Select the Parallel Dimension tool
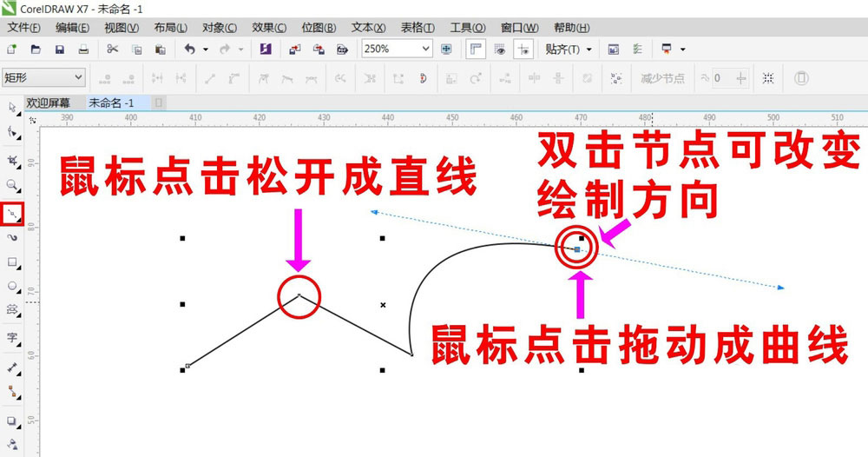The height and width of the screenshot is (457, 868). point(11,368)
